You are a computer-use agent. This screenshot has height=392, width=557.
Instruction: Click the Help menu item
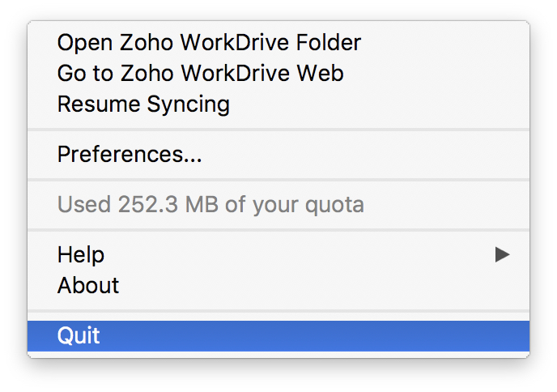pyautogui.click(x=81, y=254)
